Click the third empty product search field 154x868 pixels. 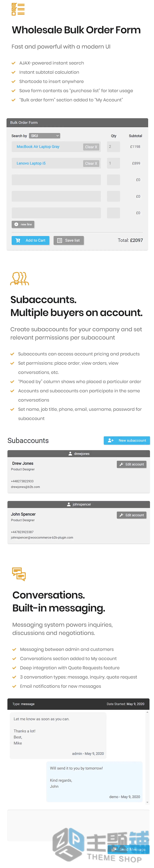(56, 213)
